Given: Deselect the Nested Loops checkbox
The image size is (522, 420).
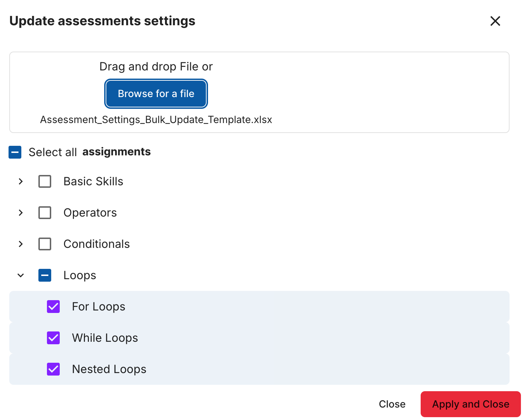Looking at the screenshot, I should 53,369.
